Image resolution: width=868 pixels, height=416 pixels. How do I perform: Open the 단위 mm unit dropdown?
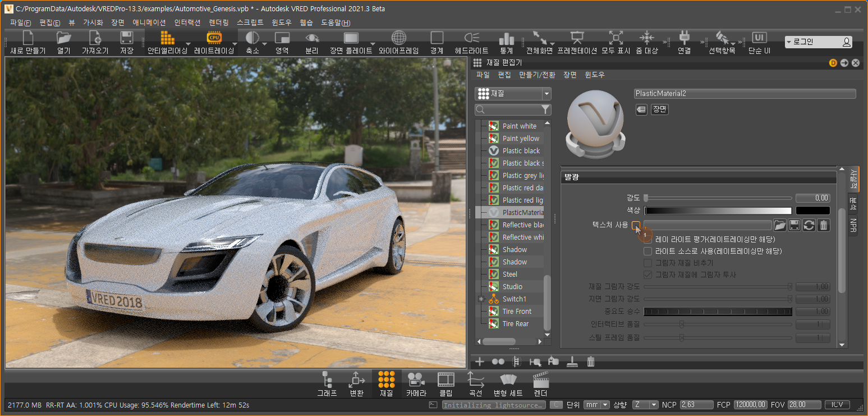click(x=596, y=405)
